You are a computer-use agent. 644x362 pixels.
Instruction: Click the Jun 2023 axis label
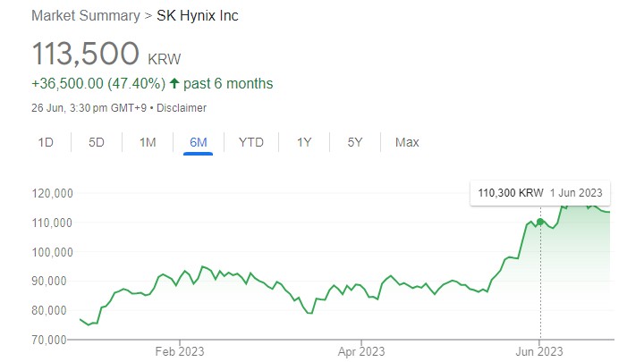point(540,350)
